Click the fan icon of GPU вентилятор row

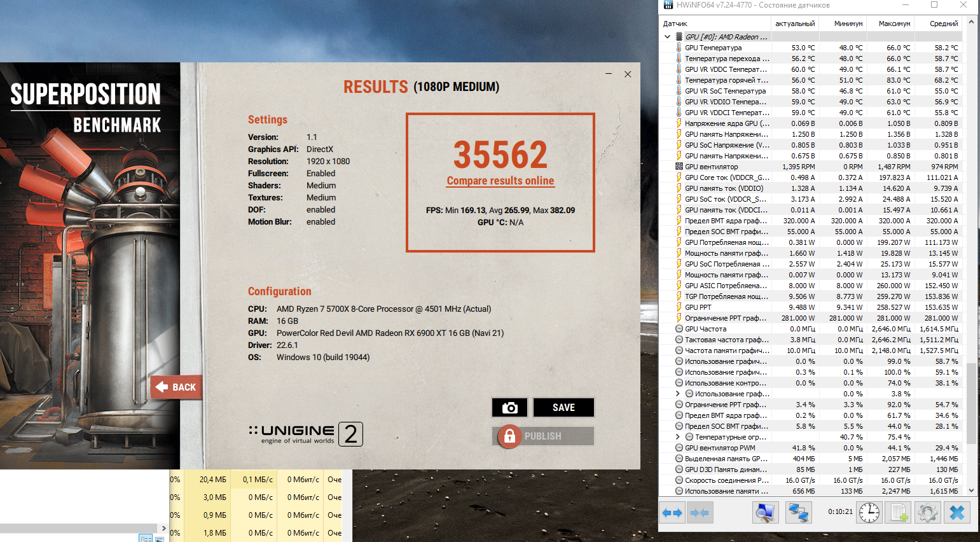coord(679,167)
